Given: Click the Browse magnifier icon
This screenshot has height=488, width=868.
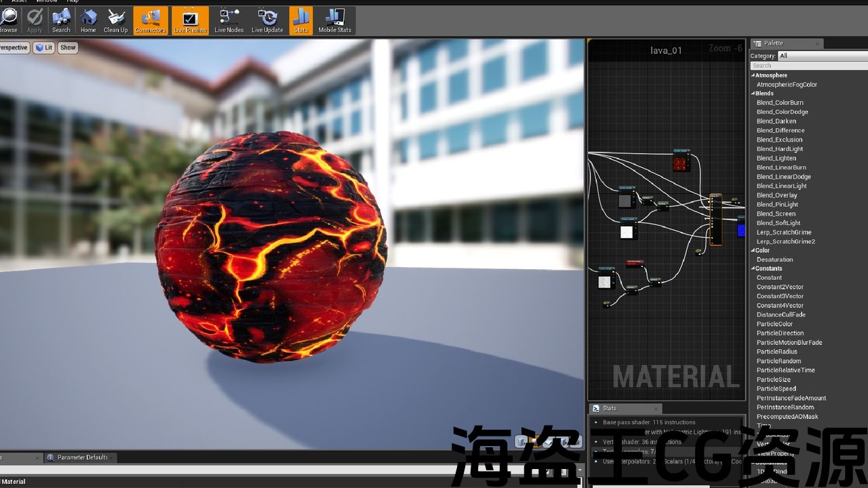Looking at the screenshot, I should point(8,20).
